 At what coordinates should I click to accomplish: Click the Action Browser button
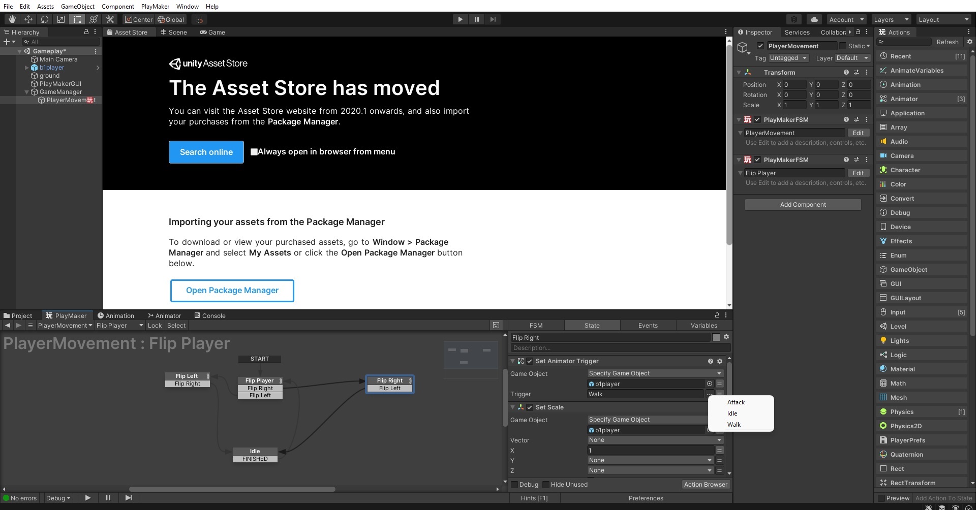[x=706, y=485]
